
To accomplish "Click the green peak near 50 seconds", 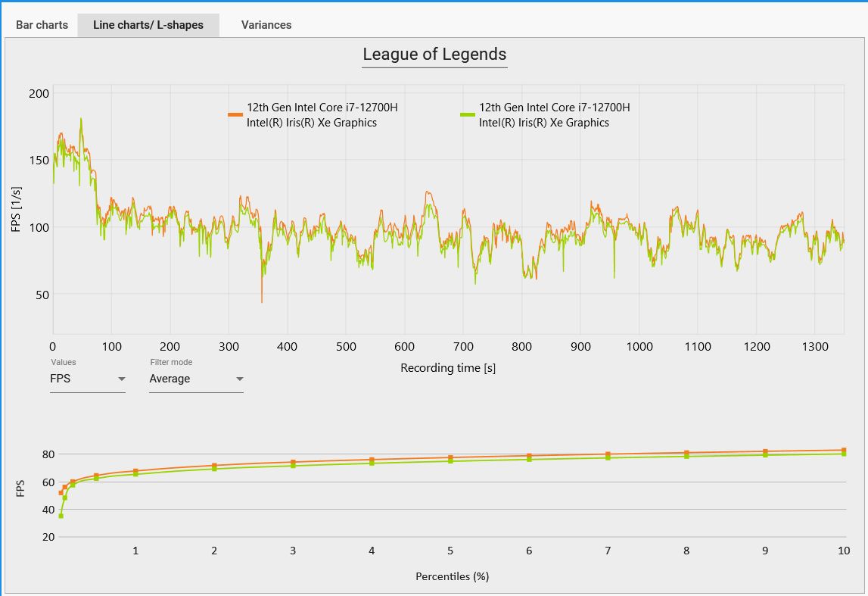I will [x=81, y=120].
